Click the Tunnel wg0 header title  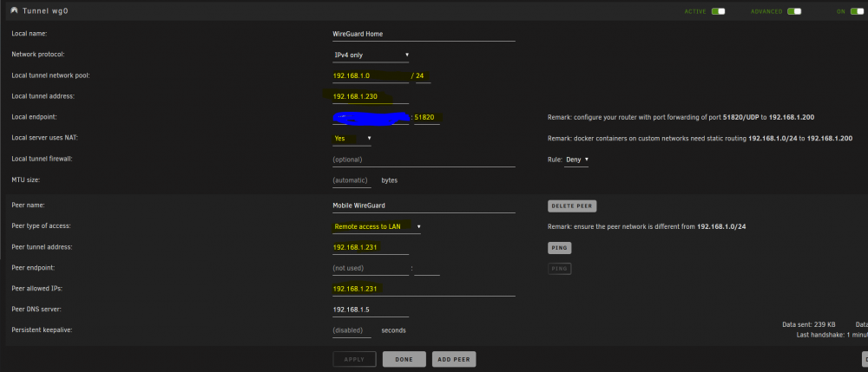(x=46, y=10)
